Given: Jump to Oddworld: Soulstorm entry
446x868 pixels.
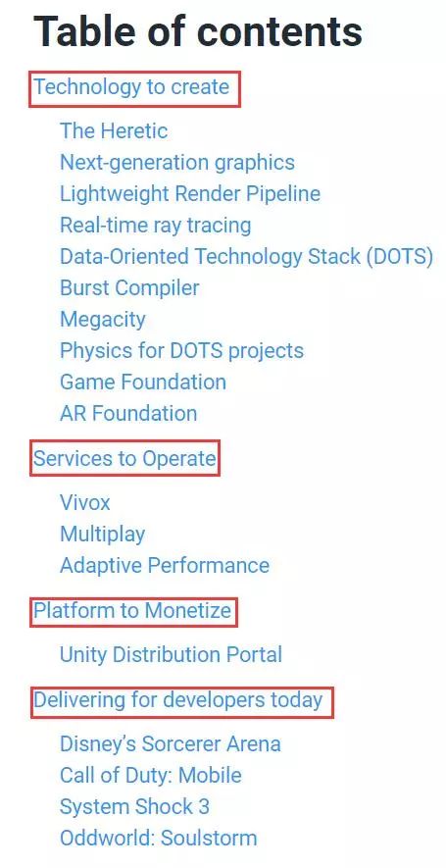Looking at the screenshot, I should (158, 839).
